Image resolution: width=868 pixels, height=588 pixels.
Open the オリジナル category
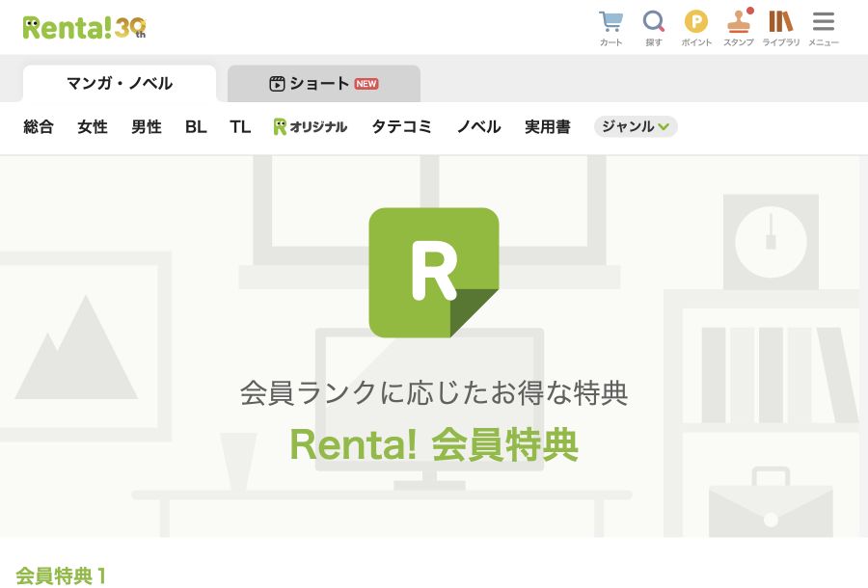point(311,126)
